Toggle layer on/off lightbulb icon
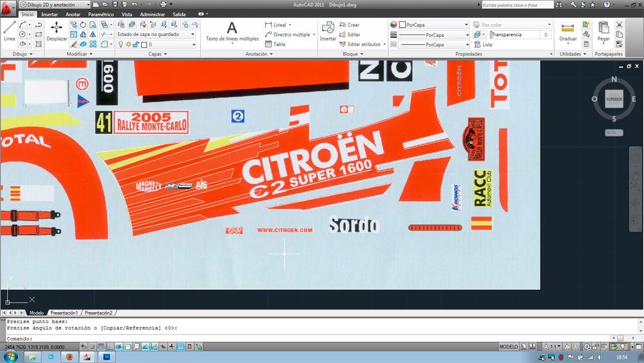Viewport: 644px width, 363px height. point(120,44)
